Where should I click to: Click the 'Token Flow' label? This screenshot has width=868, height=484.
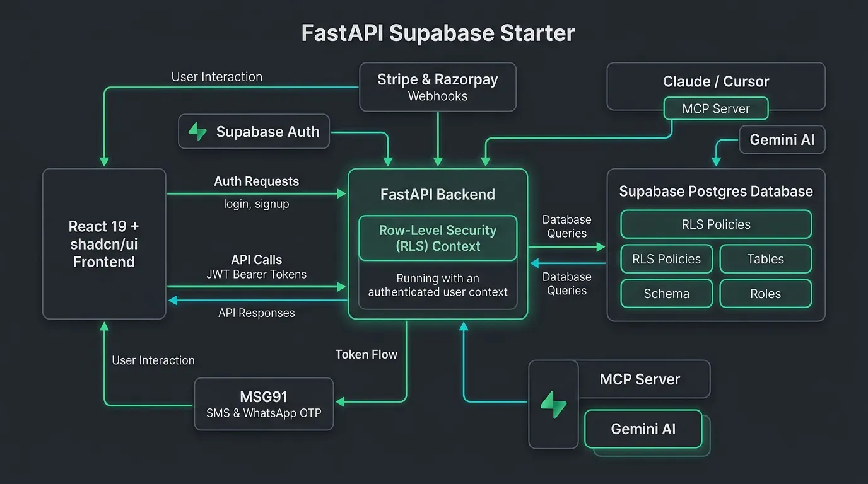click(367, 355)
